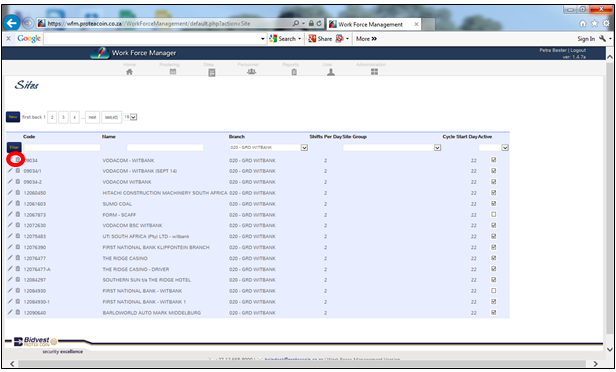Screen dimensions: 616x372
Task: Toggle Active checkbox for VODACOM BSC WITBANK
Action: pyautogui.click(x=493, y=225)
